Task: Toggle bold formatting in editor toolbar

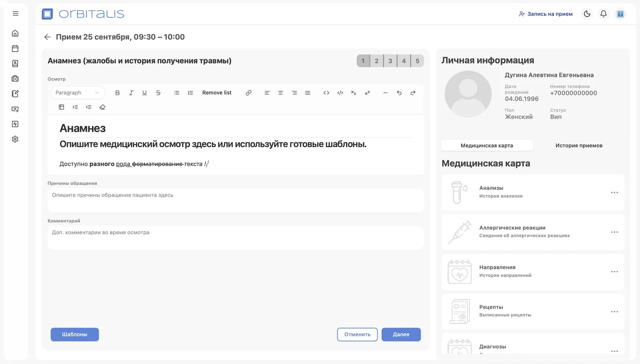Action: point(117,93)
